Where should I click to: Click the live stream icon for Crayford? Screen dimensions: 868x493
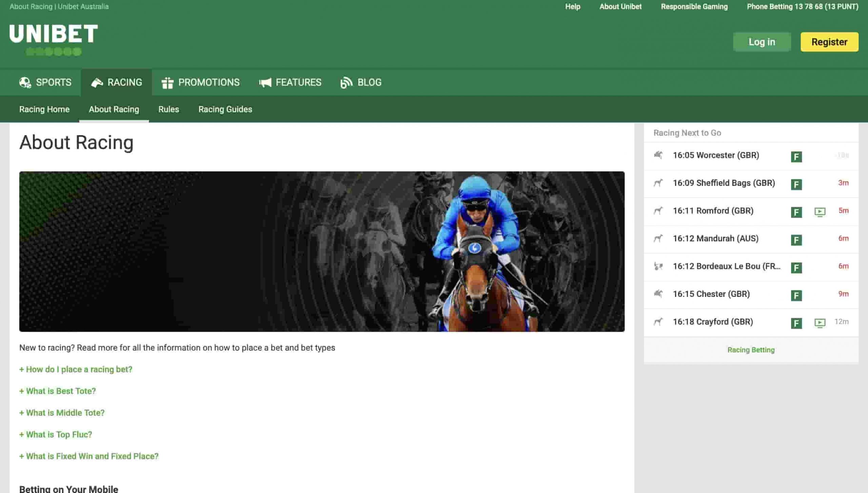tap(820, 323)
